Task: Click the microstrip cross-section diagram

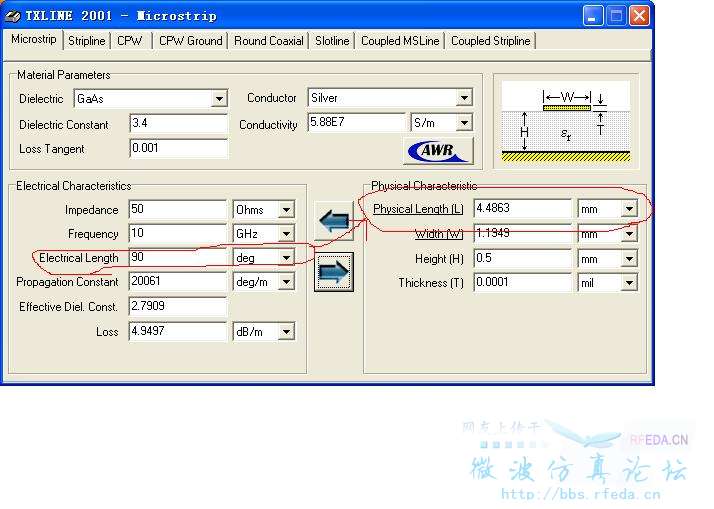Action: [566, 122]
